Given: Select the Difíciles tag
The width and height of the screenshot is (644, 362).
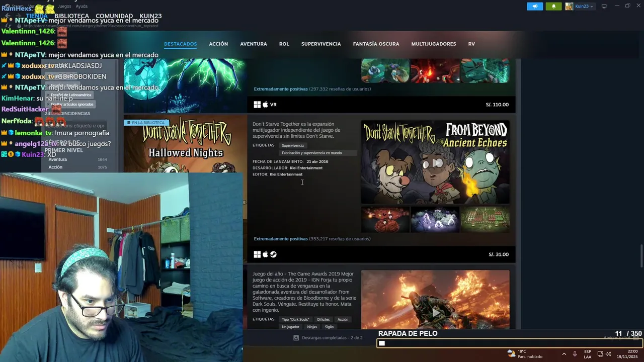Looking at the screenshot, I should click(324, 319).
